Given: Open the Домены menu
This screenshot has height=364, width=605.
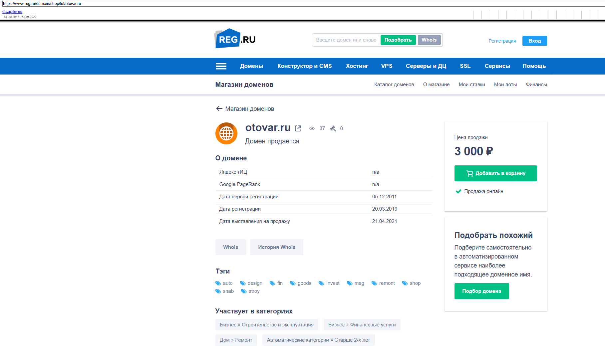Looking at the screenshot, I should (252, 66).
